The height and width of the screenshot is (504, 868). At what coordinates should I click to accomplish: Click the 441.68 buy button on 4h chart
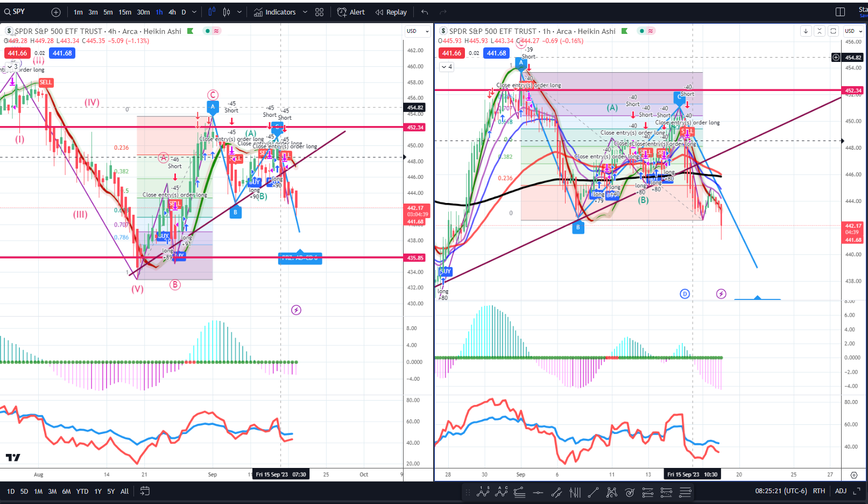[x=62, y=53]
